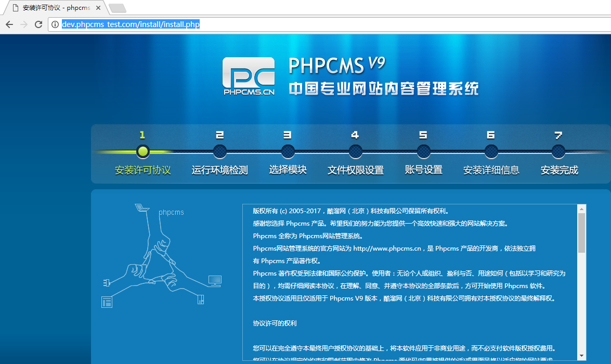Click the Phpcms 全称为 Phpcms网站管理系统 line
The width and height of the screenshot is (611, 364).
[308, 236]
